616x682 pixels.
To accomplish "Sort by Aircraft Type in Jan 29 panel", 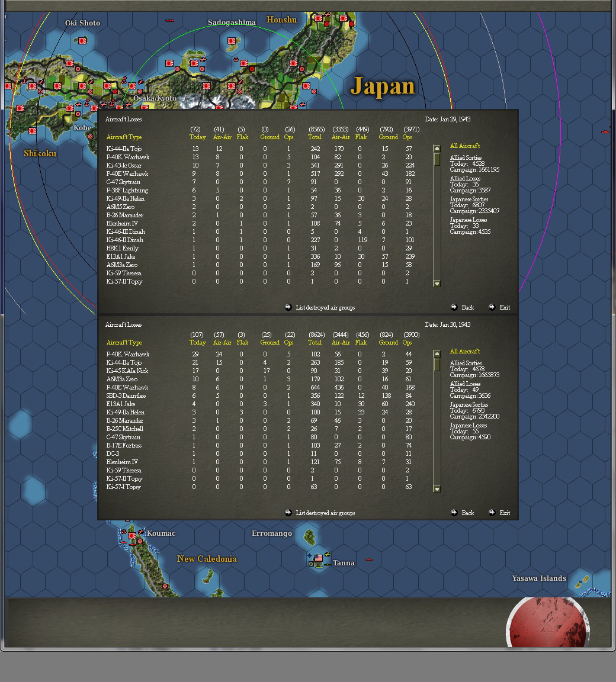I will [x=124, y=137].
